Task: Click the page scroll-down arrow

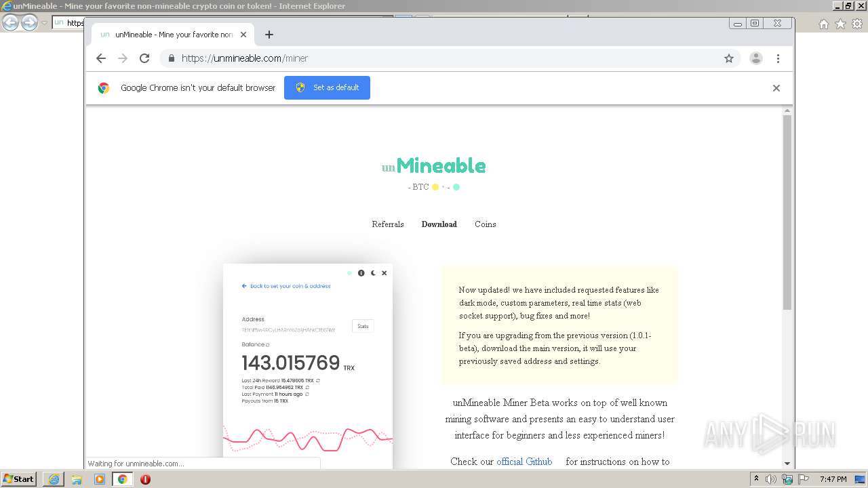Action: pos(787,464)
